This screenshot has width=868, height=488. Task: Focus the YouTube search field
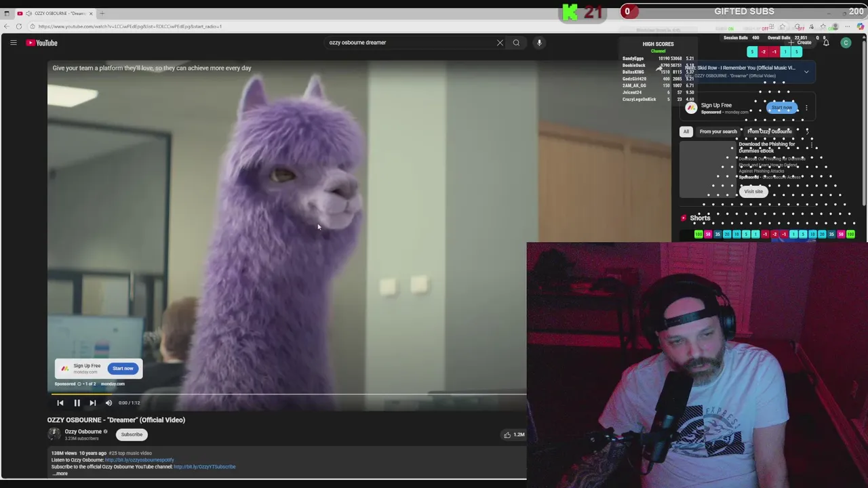(411, 43)
